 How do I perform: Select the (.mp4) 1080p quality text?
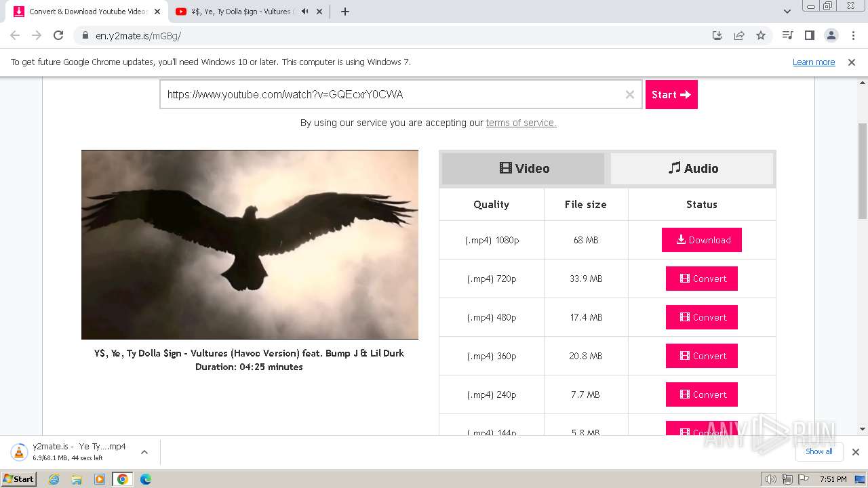coord(492,240)
